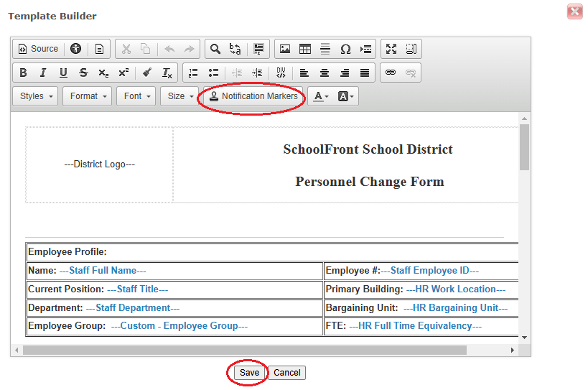
Task: Open the Font dropdown
Action: point(136,96)
